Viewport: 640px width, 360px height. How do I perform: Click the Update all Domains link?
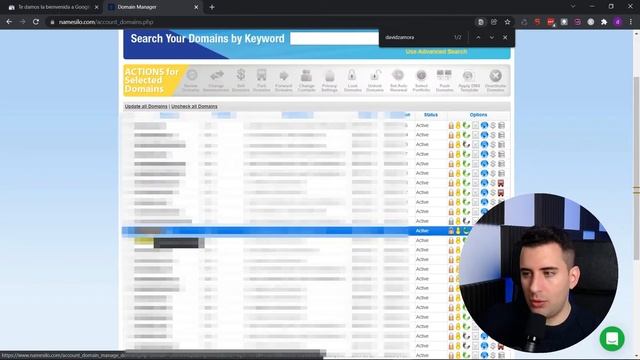click(x=146, y=106)
